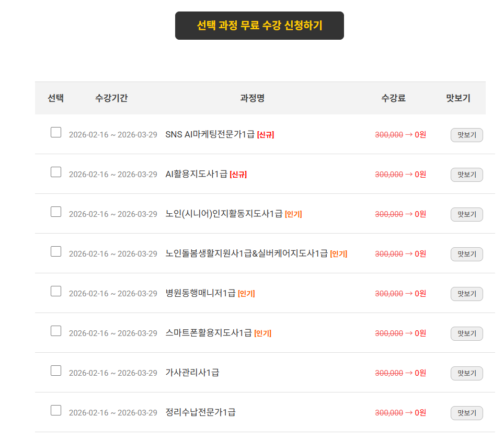Open 맛보기 for 스마트폰활용지도사1급

466,333
